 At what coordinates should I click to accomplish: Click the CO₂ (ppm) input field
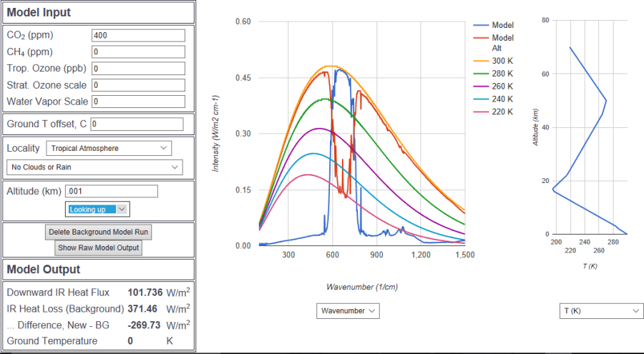(x=138, y=36)
